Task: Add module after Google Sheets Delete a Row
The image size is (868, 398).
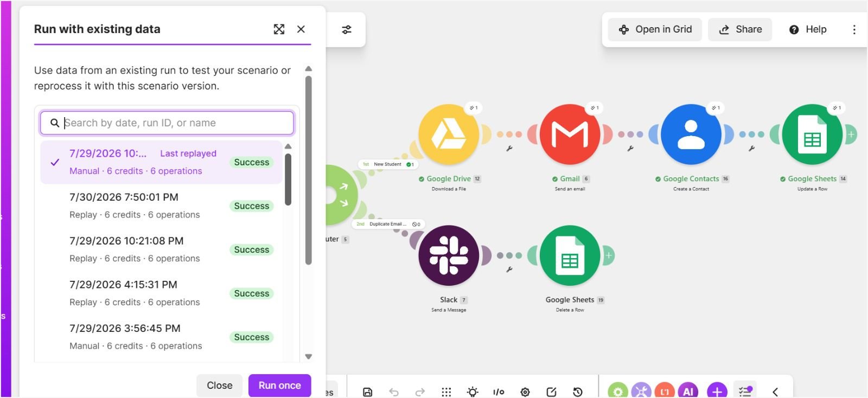Action: pos(609,255)
